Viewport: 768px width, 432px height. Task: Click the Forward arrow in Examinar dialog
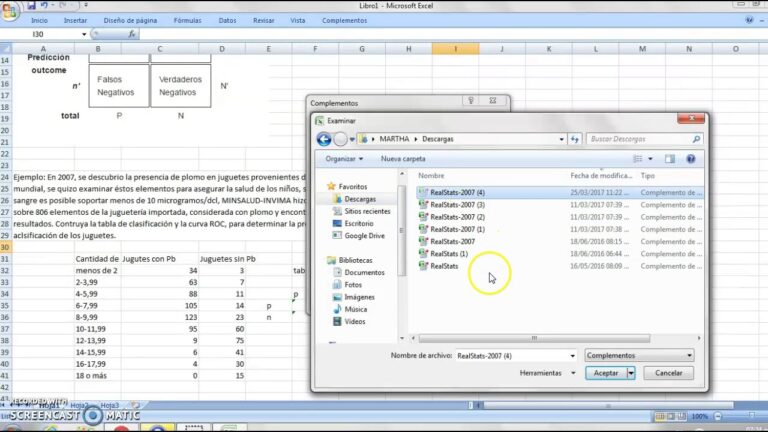340,139
